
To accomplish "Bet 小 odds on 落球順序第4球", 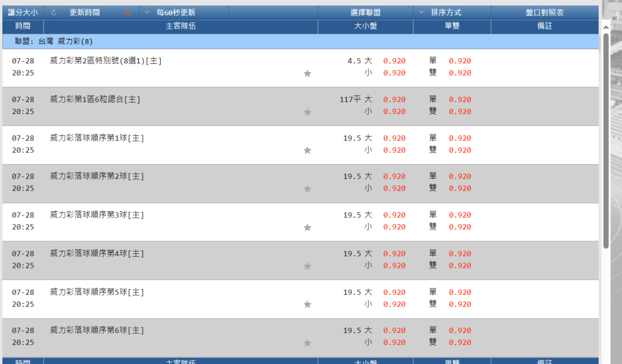I will [395, 266].
